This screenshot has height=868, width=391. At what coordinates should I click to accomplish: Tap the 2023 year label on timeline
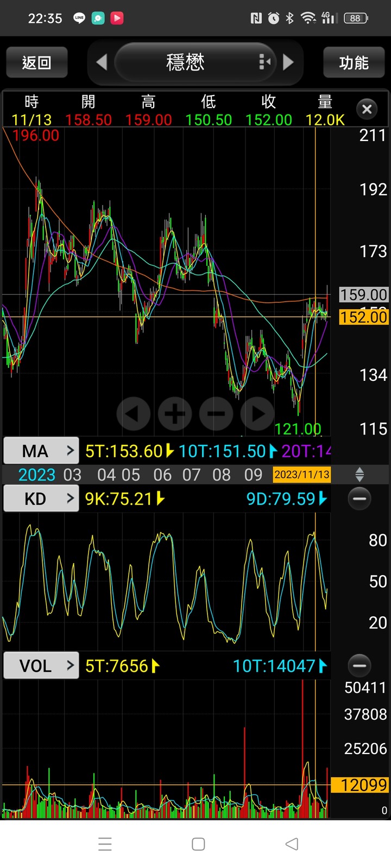point(37,475)
